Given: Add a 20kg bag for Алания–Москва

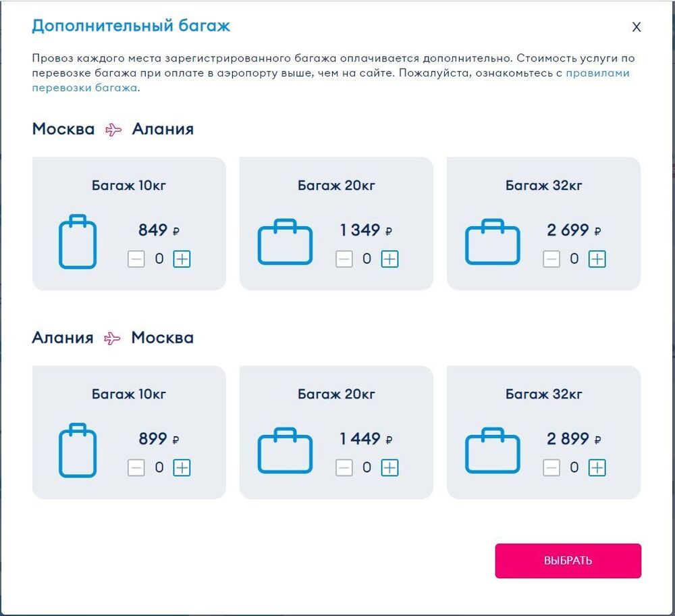Looking at the screenshot, I should click(389, 467).
